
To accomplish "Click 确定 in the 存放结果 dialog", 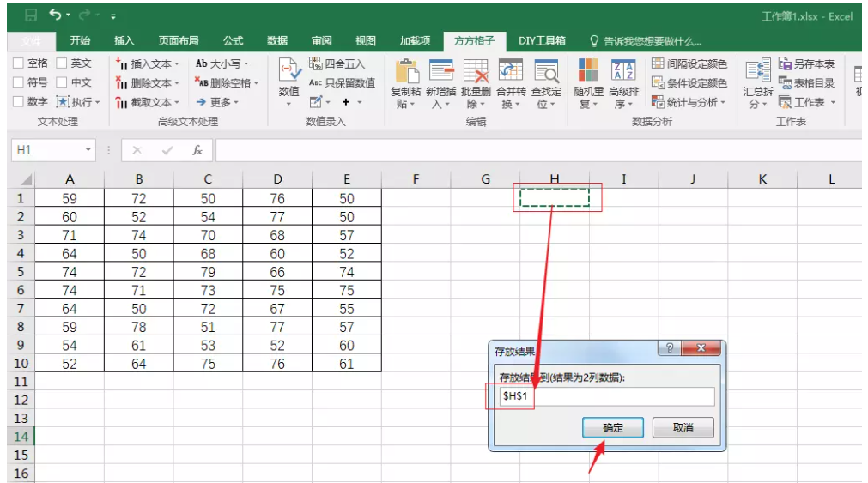I will click(613, 427).
